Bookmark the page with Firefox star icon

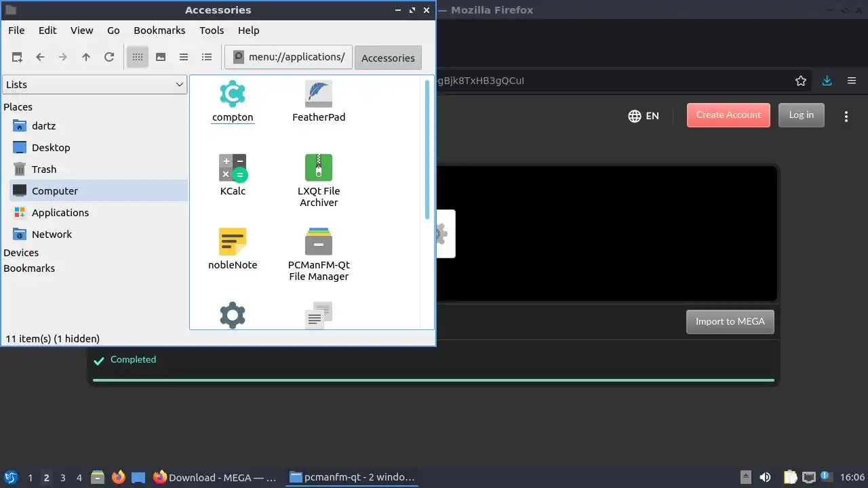click(x=801, y=81)
